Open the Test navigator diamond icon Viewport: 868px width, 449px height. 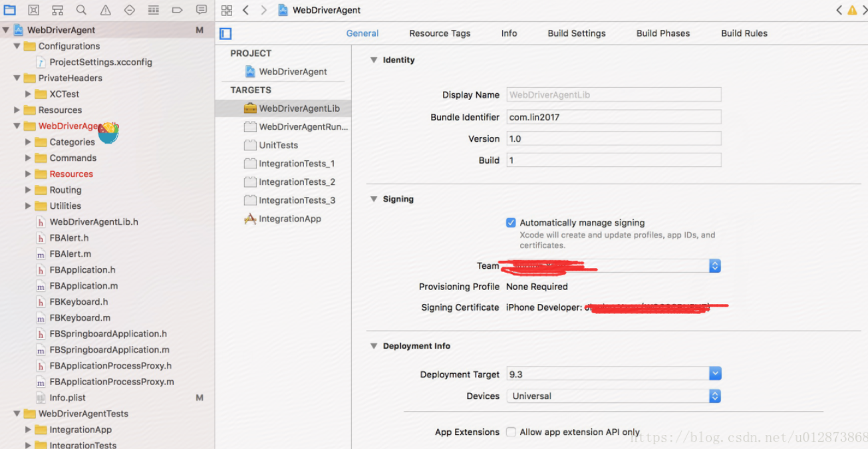(x=130, y=10)
